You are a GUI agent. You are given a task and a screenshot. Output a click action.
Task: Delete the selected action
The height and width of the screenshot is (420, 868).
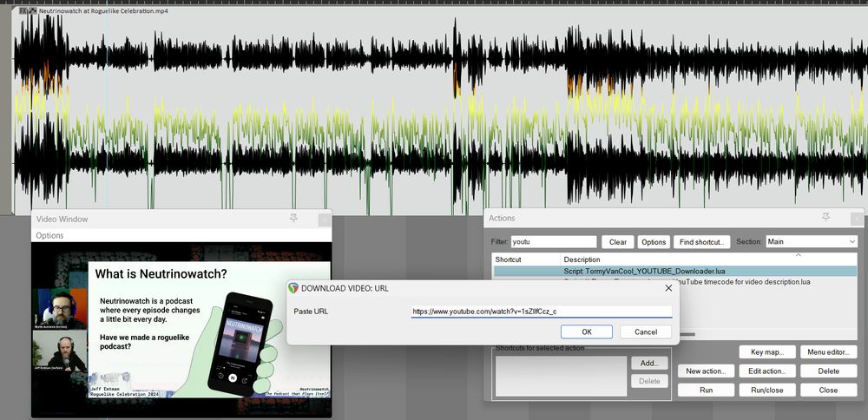[828, 371]
